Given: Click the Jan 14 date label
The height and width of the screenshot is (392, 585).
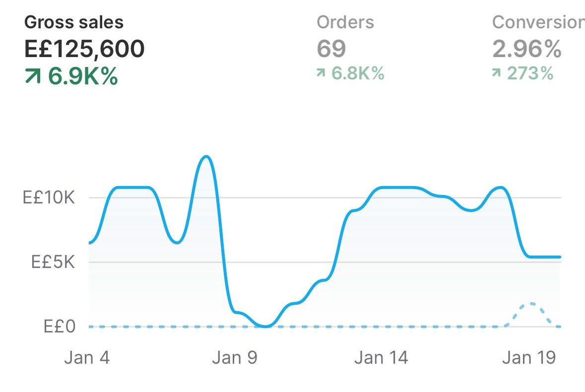Looking at the screenshot, I should coord(381,357).
